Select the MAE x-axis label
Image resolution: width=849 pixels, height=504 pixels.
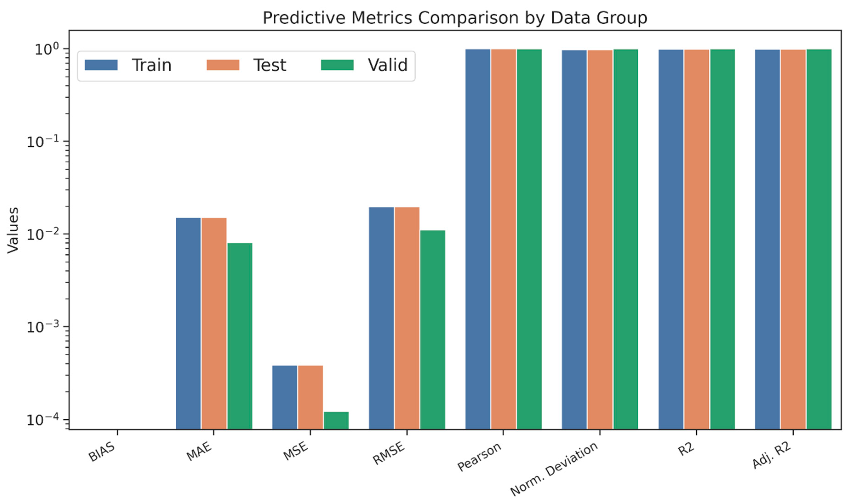click(199, 452)
